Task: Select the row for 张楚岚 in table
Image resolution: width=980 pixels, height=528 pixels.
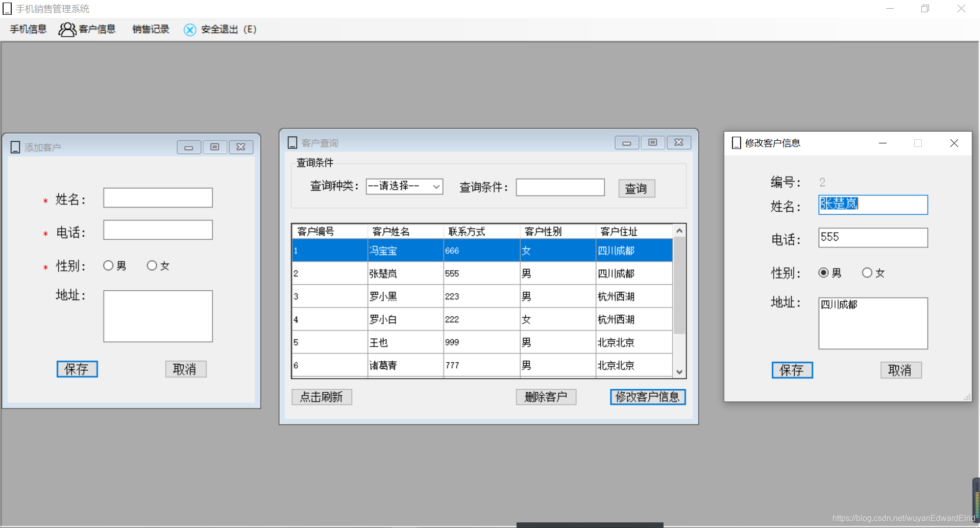Action: coord(482,273)
